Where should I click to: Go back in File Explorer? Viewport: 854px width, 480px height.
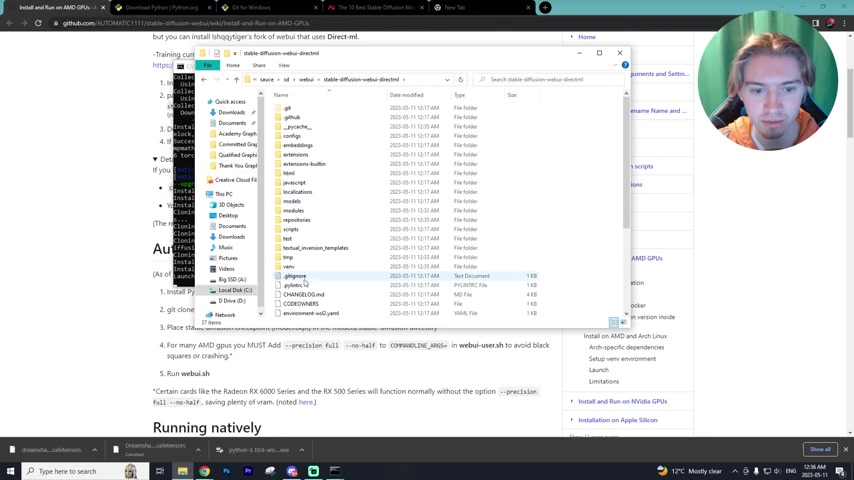[x=204, y=80]
